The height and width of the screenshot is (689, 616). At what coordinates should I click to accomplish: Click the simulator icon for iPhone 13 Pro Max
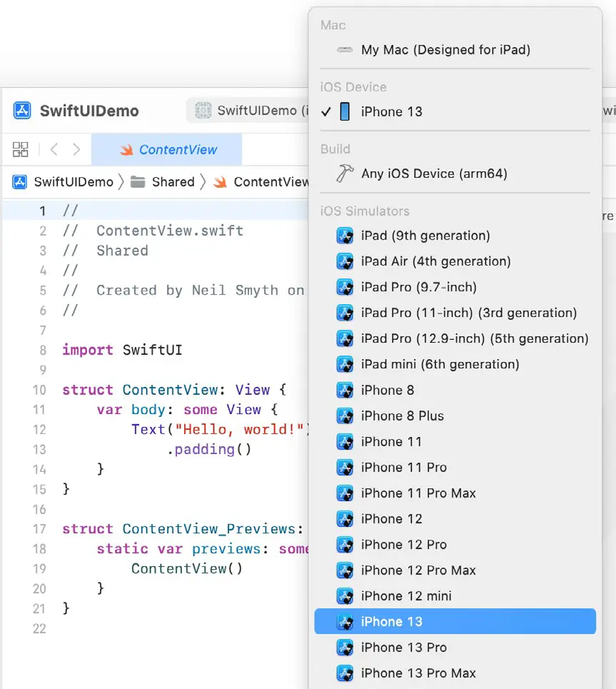pos(345,673)
